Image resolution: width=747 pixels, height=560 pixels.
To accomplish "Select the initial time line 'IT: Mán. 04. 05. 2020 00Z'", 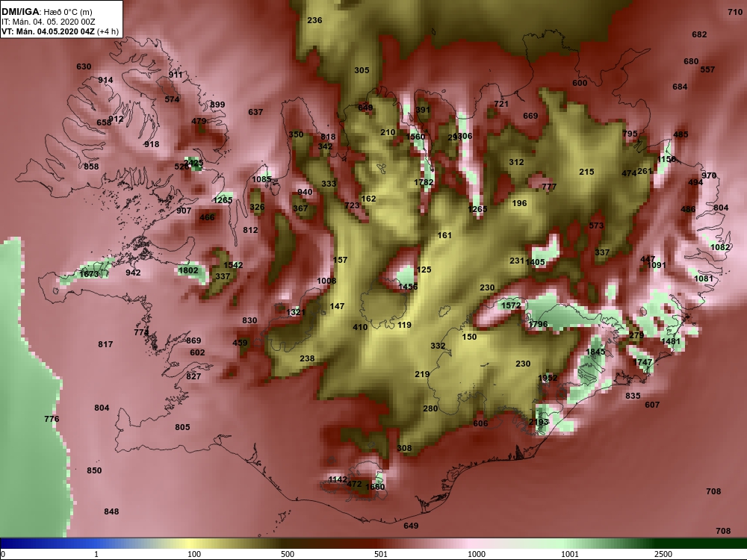I will tap(48, 22).
